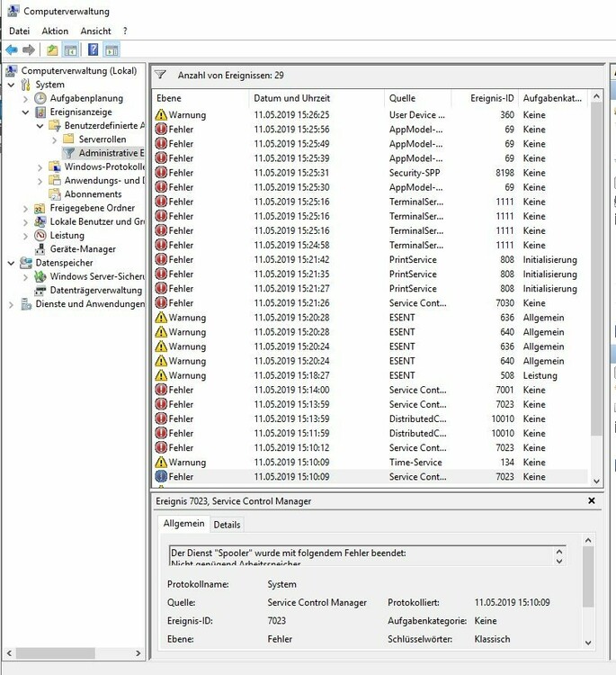The height and width of the screenshot is (675, 616).
Task: Expand the Leistung tree node
Action: coord(25,236)
